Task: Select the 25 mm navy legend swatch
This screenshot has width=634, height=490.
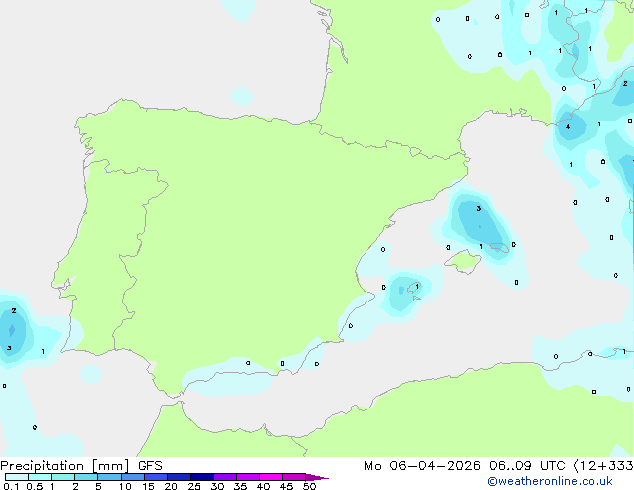Action: [x=202, y=477]
